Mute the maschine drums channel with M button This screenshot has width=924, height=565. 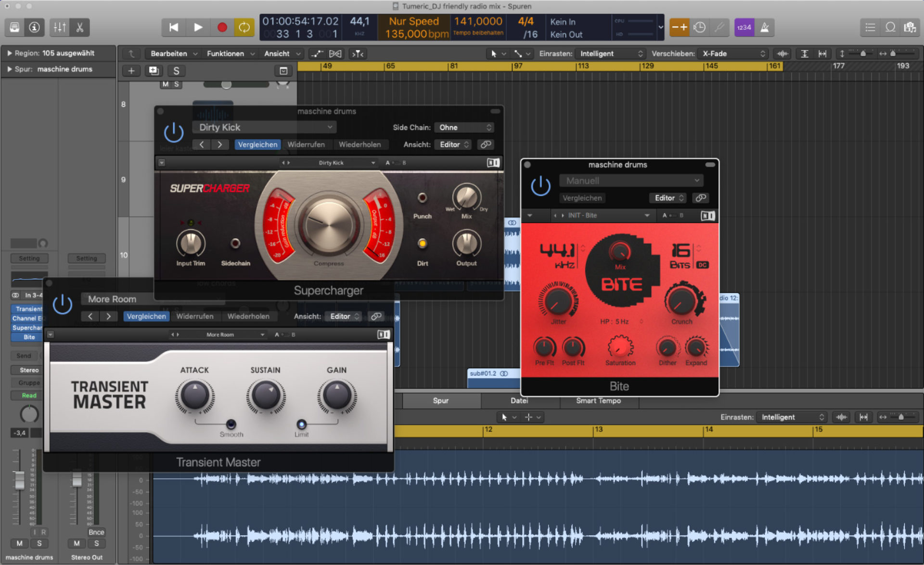[19, 543]
